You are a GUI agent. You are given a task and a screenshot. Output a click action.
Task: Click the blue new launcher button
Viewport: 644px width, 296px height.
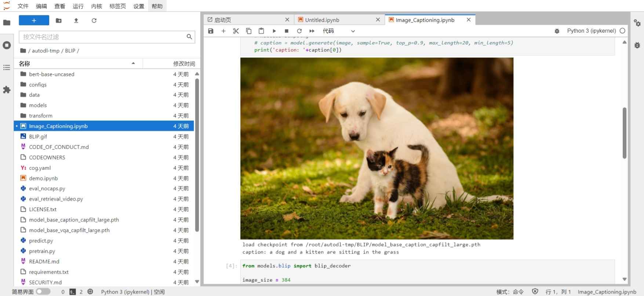click(x=34, y=21)
